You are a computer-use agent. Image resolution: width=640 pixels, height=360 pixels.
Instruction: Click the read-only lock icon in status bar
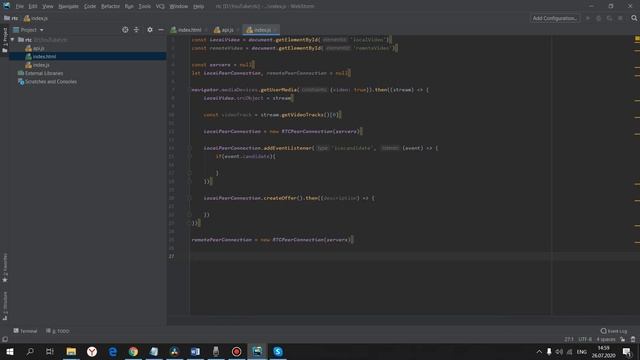(622, 339)
